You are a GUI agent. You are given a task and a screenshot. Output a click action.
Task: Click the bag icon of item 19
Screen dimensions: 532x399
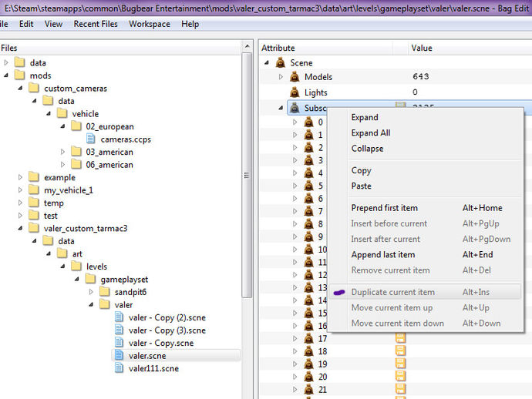pyautogui.click(x=308, y=364)
